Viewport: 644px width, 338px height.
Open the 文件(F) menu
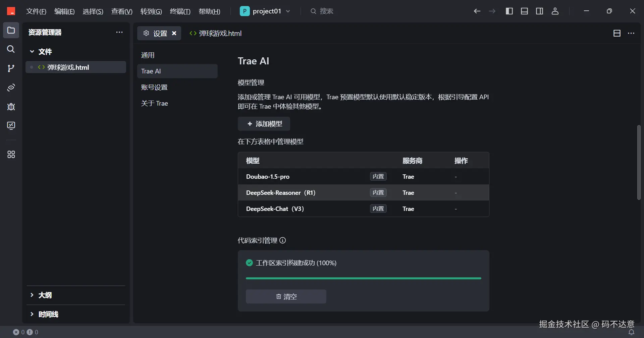pos(36,11)
